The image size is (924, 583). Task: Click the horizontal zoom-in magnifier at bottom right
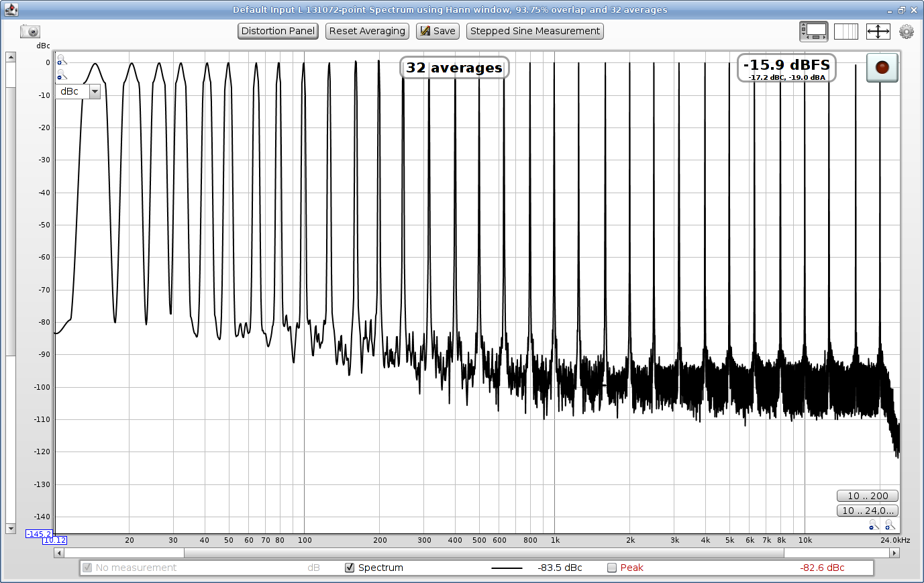(x=889, y=525)
